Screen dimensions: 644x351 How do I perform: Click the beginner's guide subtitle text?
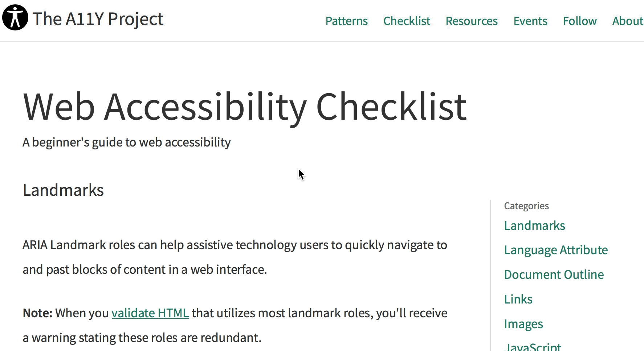[126, 142]
